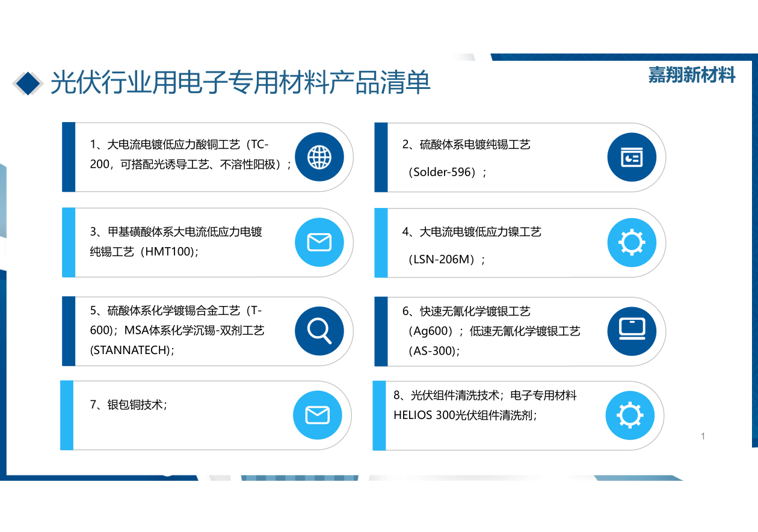Click the blue diamond icon before the title

pyautogui.click(x=27, y=83)
